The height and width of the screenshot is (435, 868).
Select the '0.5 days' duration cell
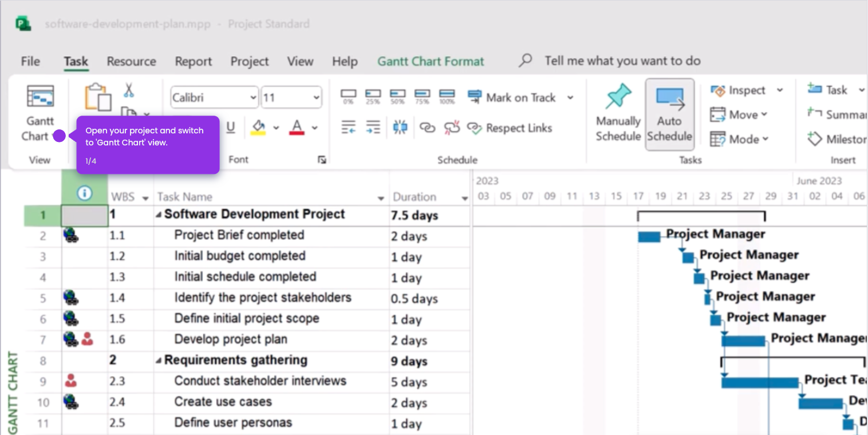point(429,298)
